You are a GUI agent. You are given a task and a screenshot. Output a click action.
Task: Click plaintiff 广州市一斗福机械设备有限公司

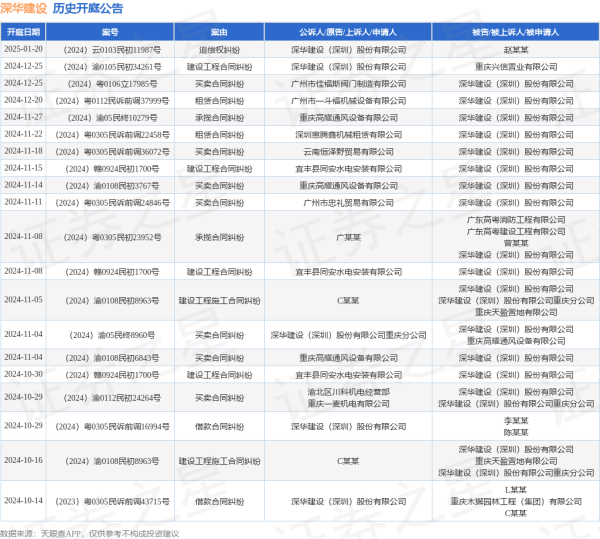348,101
